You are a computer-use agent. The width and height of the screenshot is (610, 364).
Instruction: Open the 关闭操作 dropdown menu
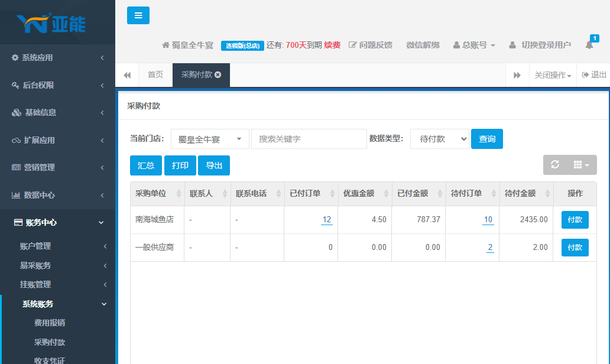(553, 75)
